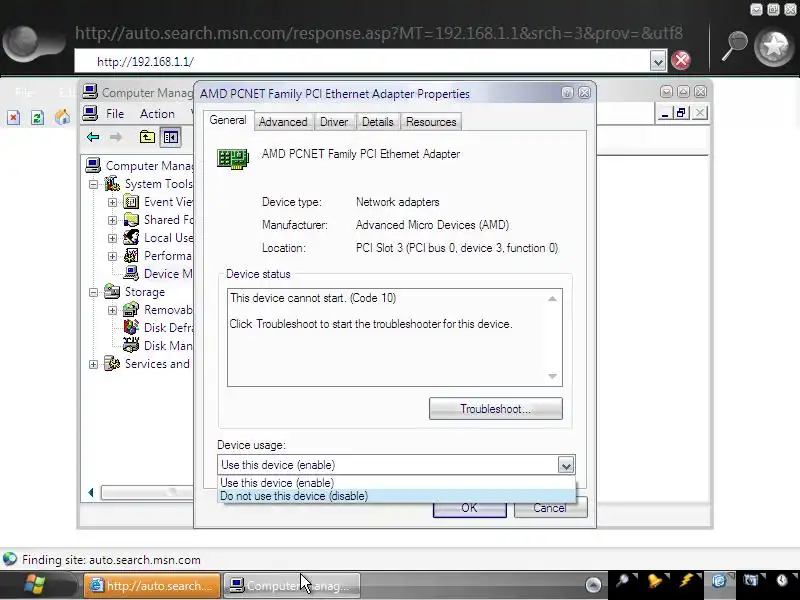Select the Storage tree icon
800x600 pixels.
point(112,292)
